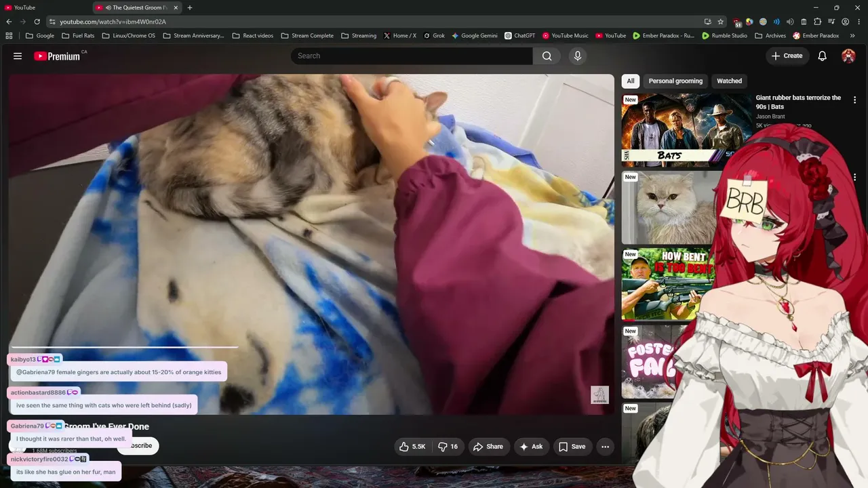Open the Chrome extensions puzzle icon

click(817, 22)
